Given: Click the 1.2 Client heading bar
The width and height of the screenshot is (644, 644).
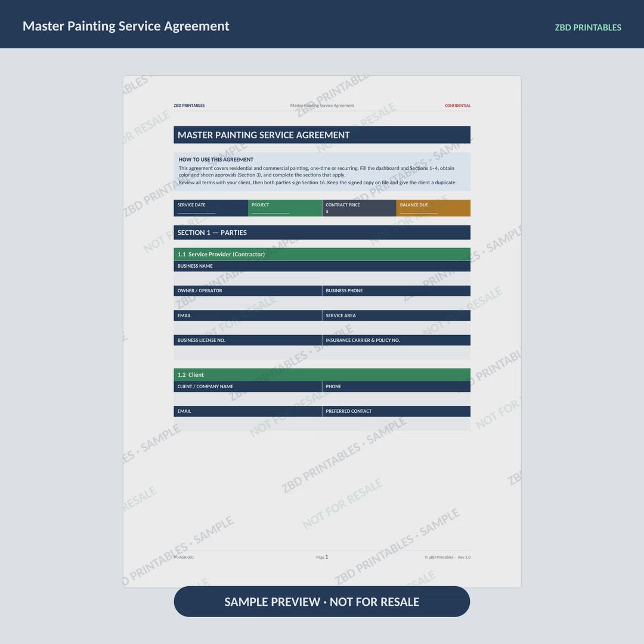Looking at the screenshot, I should [322, 374].
